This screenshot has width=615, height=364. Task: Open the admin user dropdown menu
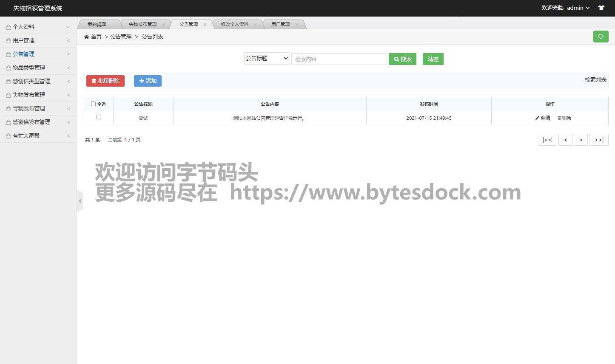578,8
